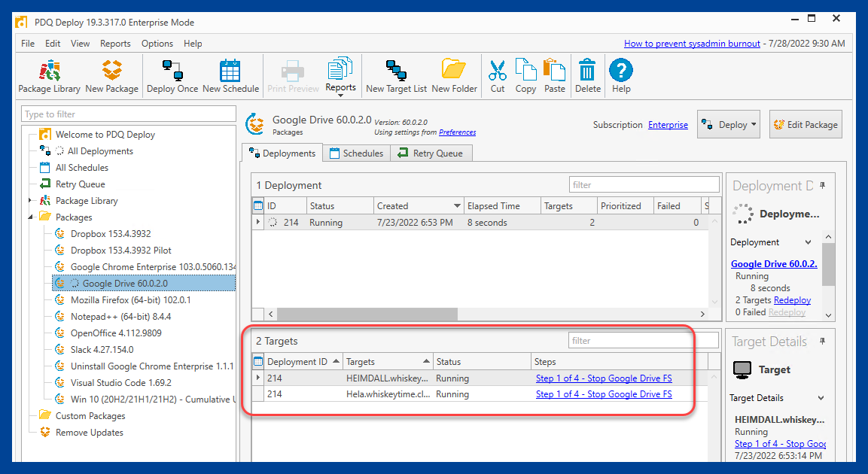The width and height of the screenshot is (868, 474).
Task: Click the Paste clipboard icon
Action: pos(554,76)
